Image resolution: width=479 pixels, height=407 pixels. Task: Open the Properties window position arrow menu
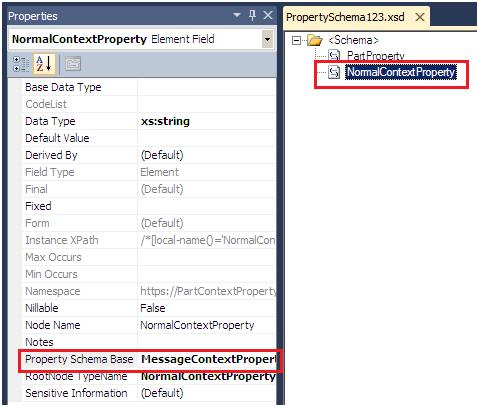pos(237,15)
